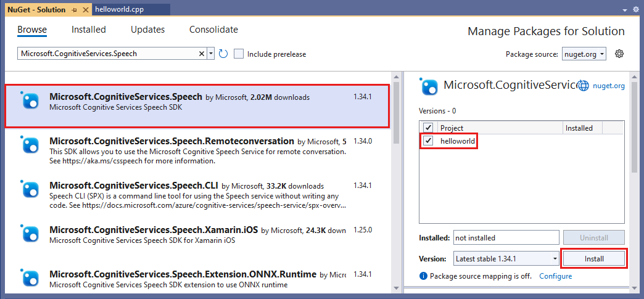The height and width of the screenshot is (299, 644).
Task: Click version 1.25.0 of Xamarin.iOS package
Action: pyautogui.click(x=363, y=230)
